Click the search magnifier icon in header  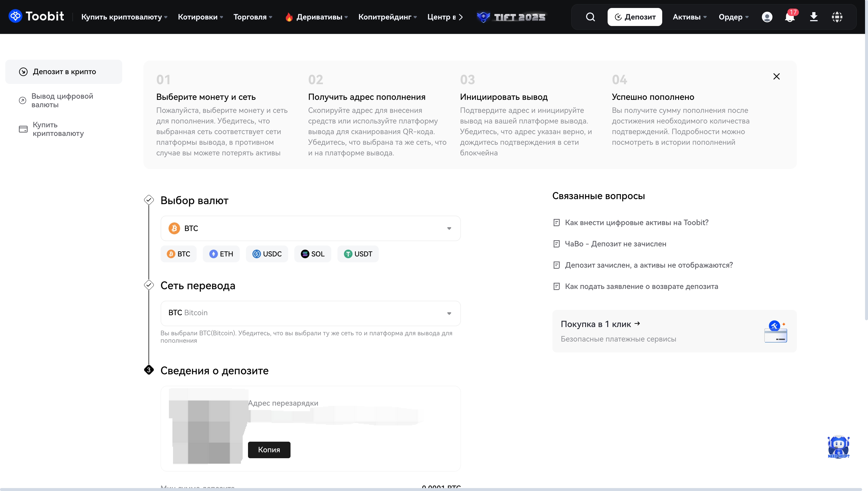click(590, 17)
